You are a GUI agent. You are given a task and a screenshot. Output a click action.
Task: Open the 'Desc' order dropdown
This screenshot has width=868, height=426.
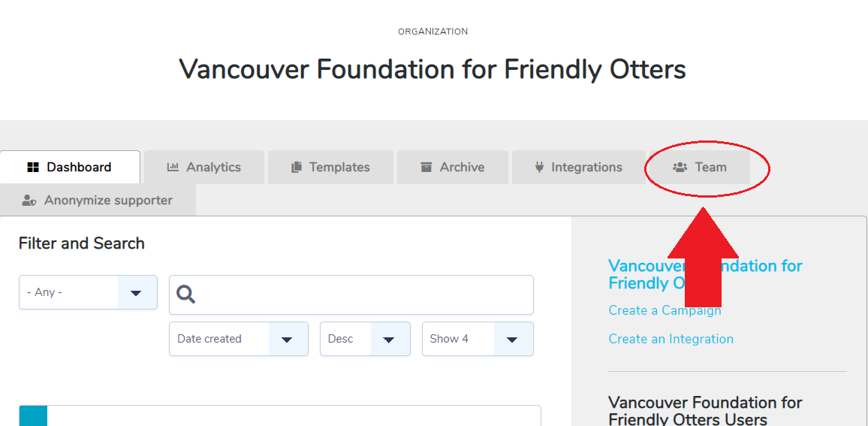[366, 339]
